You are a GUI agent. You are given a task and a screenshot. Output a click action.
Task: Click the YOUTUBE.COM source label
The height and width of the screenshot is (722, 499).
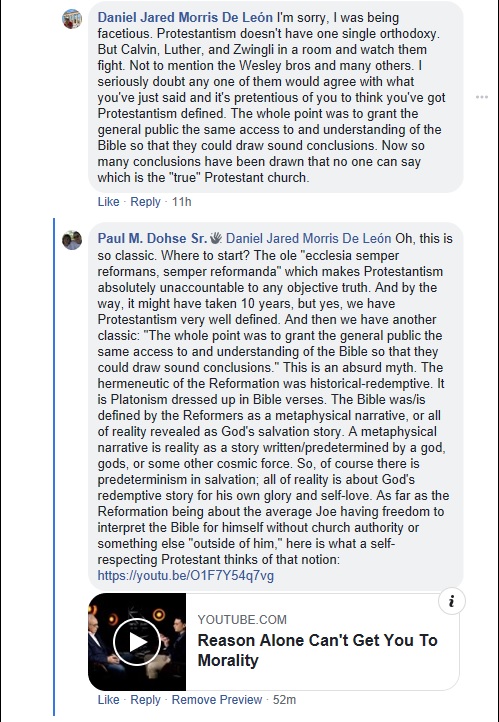point(242,620)
